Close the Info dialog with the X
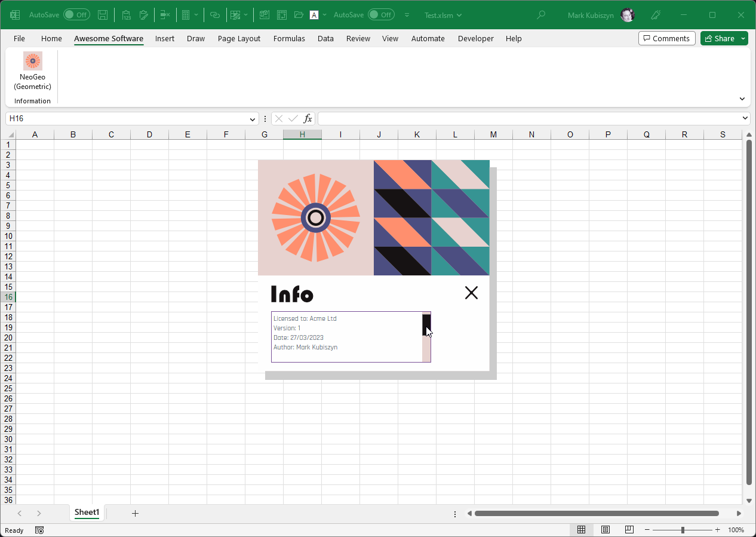The height and width of the screenshot is (537, 756). (471, 293)
